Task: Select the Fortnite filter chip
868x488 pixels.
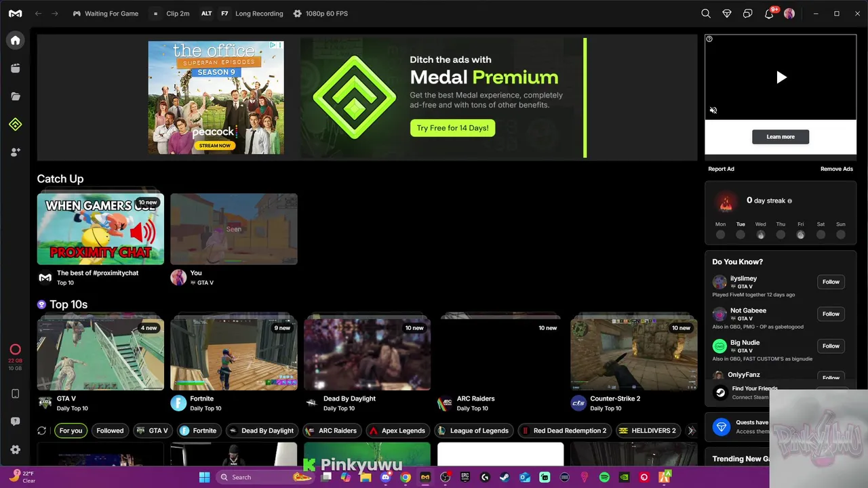Action: tap(198, 430)
